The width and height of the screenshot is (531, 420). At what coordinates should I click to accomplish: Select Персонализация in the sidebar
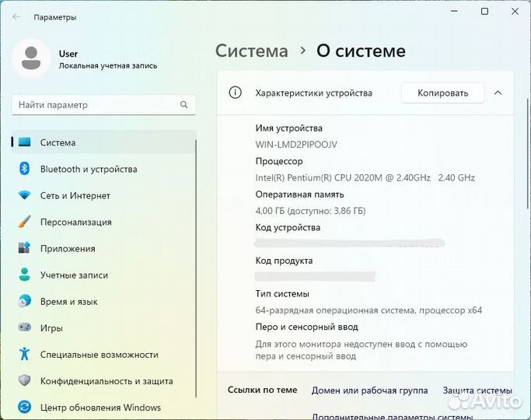[103, 222]
